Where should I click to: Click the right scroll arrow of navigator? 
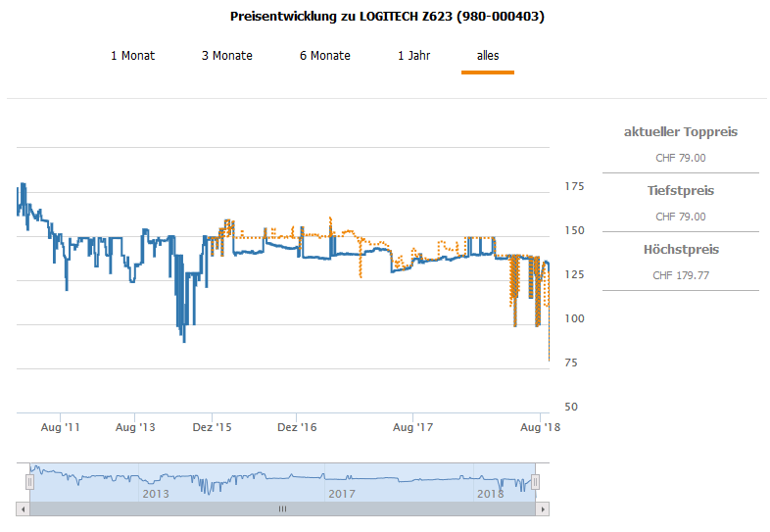click(x=543, y=509)
